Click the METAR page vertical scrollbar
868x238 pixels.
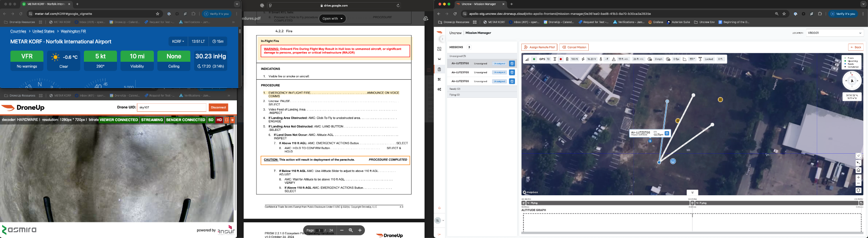(x=240, y=31)
